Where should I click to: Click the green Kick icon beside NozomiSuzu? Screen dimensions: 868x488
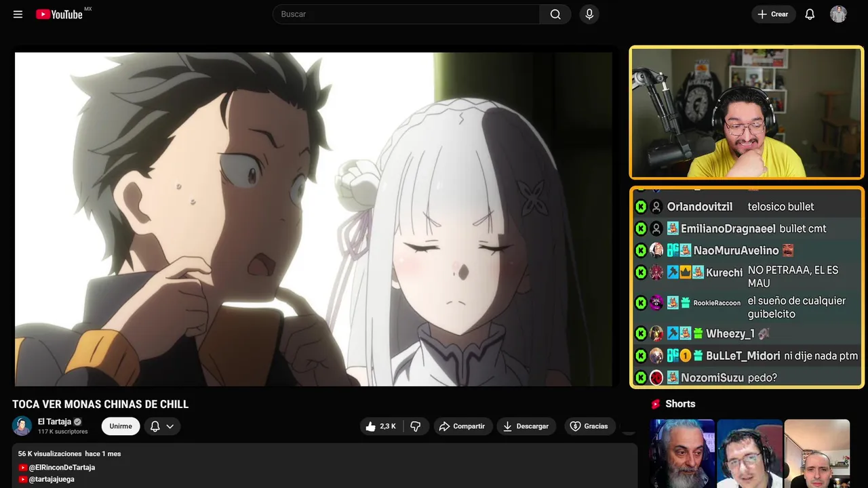[x=641, y=378]
